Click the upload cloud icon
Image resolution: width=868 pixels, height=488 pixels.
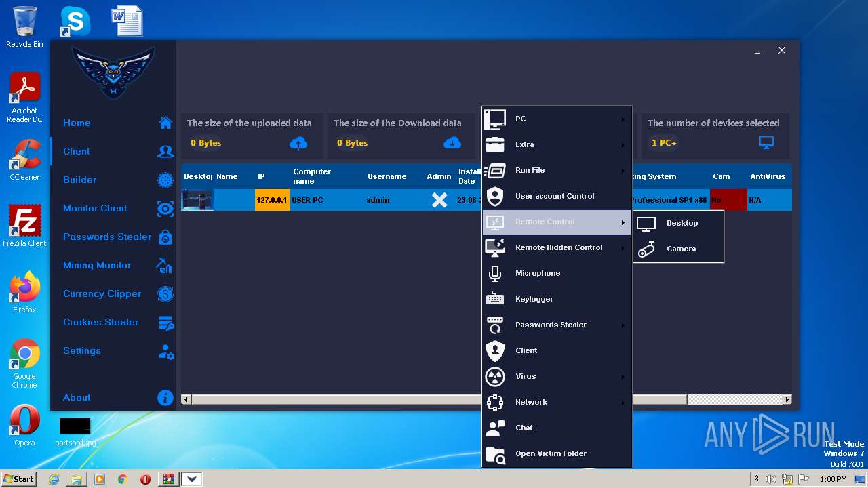click(298, 143)
